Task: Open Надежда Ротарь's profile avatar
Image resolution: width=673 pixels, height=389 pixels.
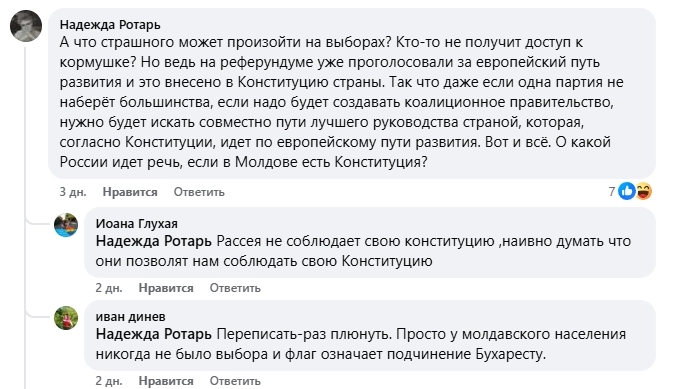Action: [x=26, y=26]
